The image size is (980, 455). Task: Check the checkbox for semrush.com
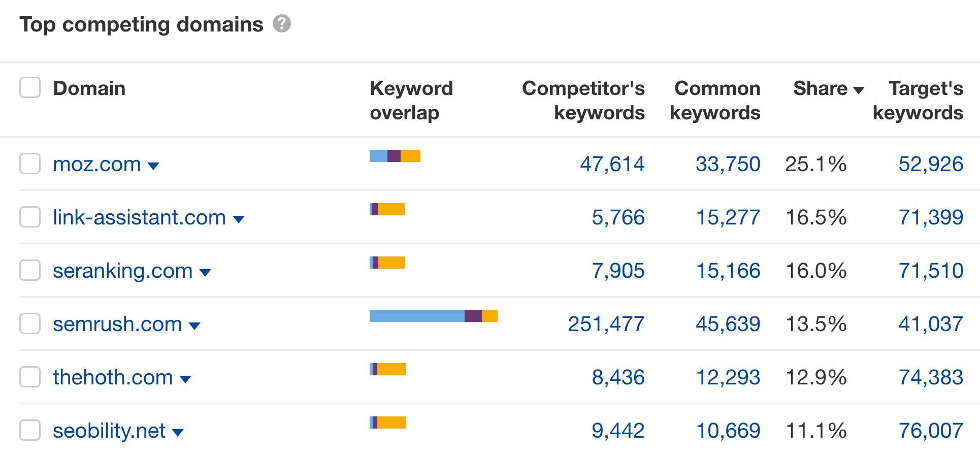pyautogui.click(x=30, y=323)
